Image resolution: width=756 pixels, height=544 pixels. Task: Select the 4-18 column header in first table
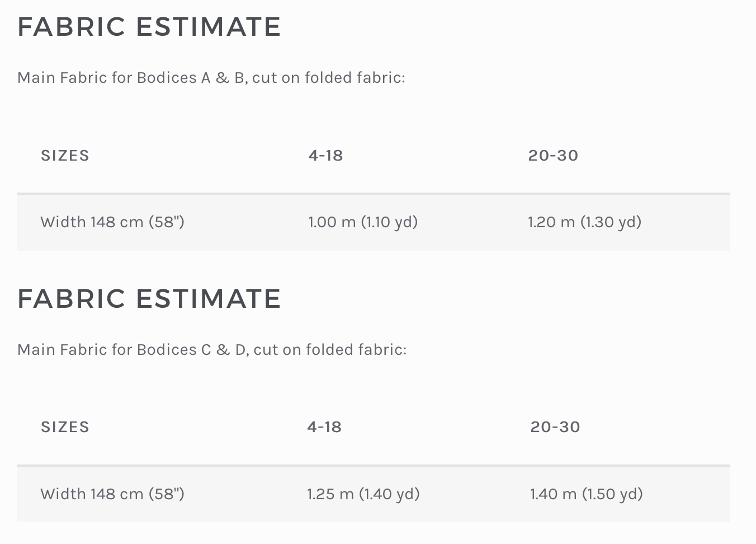click(325, 156)
